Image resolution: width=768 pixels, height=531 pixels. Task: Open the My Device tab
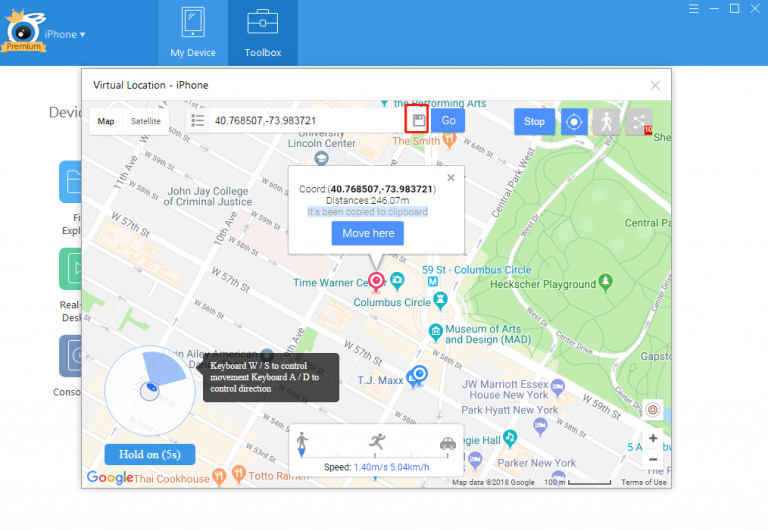(x=192, y=32)
